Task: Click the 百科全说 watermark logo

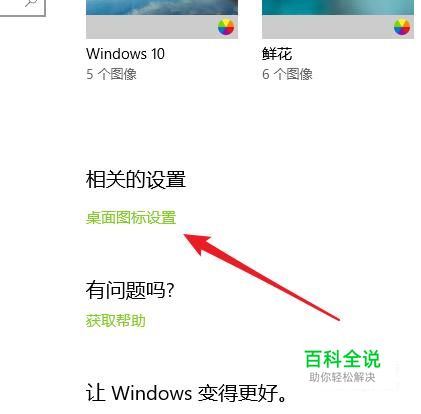Action: [x=343, y=359]
